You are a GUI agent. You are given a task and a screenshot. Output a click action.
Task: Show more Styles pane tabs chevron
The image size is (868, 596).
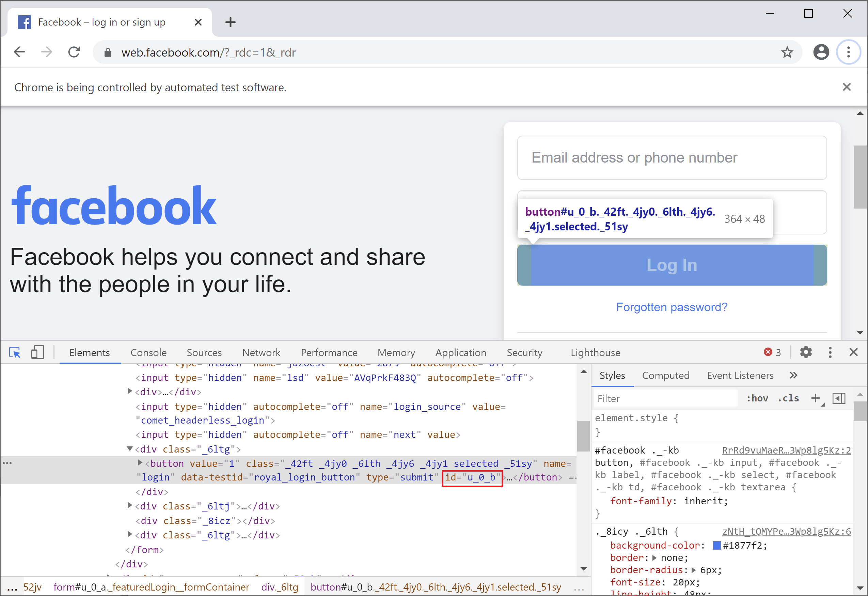click(793, 376)
